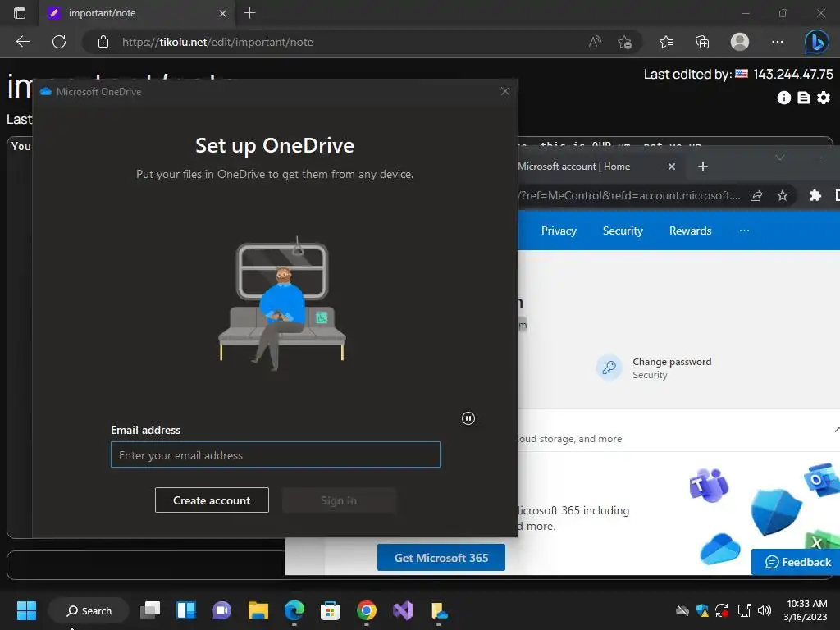
Task: Open the Chrome tab search chevron
Action: pos(779,157)
